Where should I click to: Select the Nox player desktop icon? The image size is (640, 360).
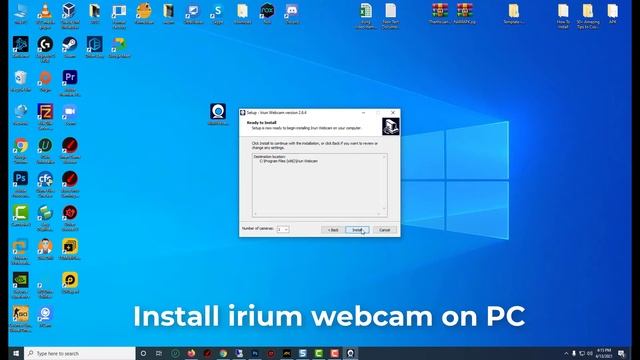coord(267,14)
